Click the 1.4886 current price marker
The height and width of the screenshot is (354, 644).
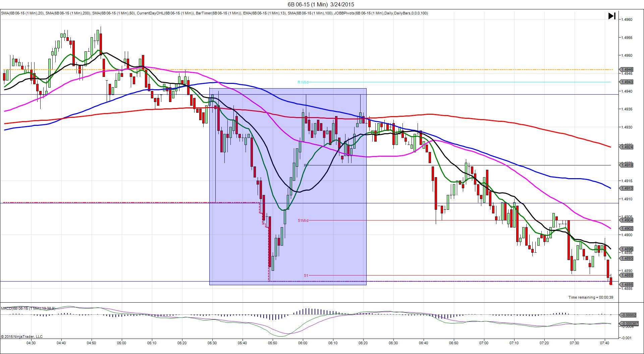click(627, 285)
